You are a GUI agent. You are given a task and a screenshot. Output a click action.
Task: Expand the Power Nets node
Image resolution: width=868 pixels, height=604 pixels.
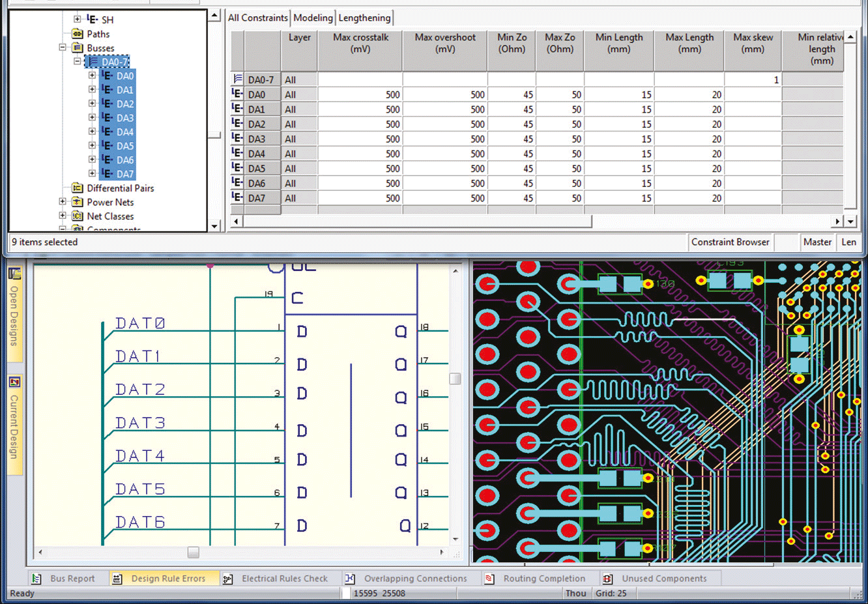pos(63,201)
